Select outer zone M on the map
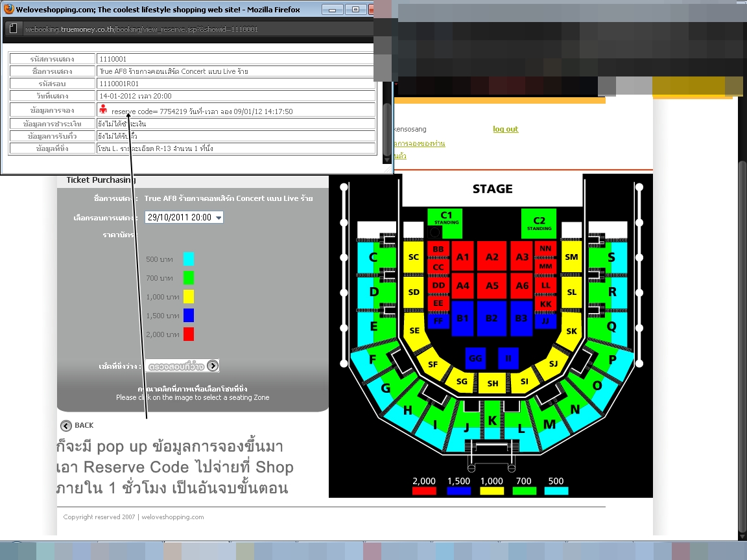 click(549, 423)
